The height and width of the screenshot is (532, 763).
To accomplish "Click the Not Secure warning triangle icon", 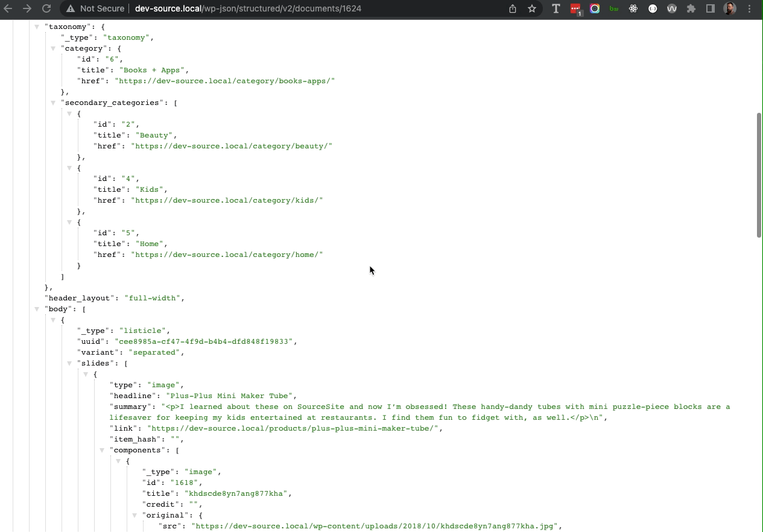I will 71,8.
